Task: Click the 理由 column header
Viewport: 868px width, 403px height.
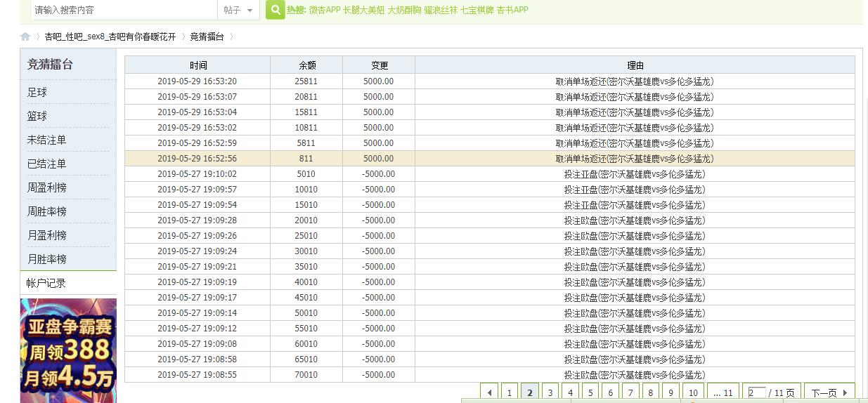Action: 635,65
